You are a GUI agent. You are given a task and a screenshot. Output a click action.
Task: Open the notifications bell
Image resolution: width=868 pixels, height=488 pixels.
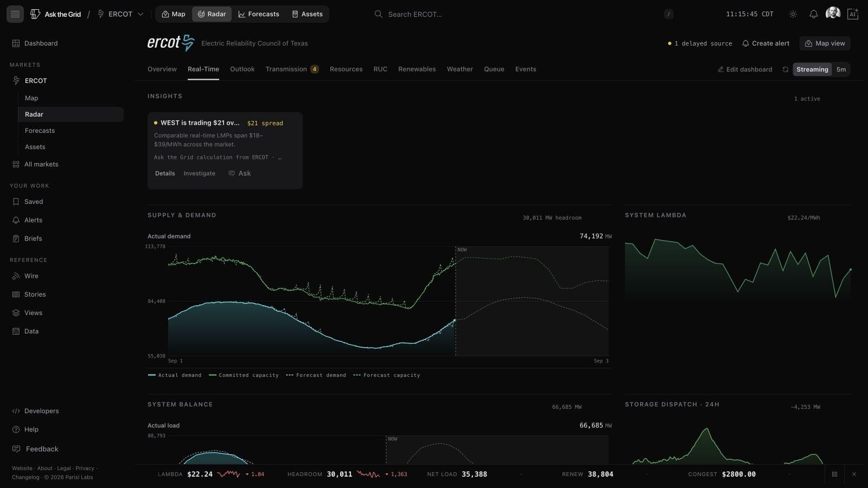tap(813, 14)
